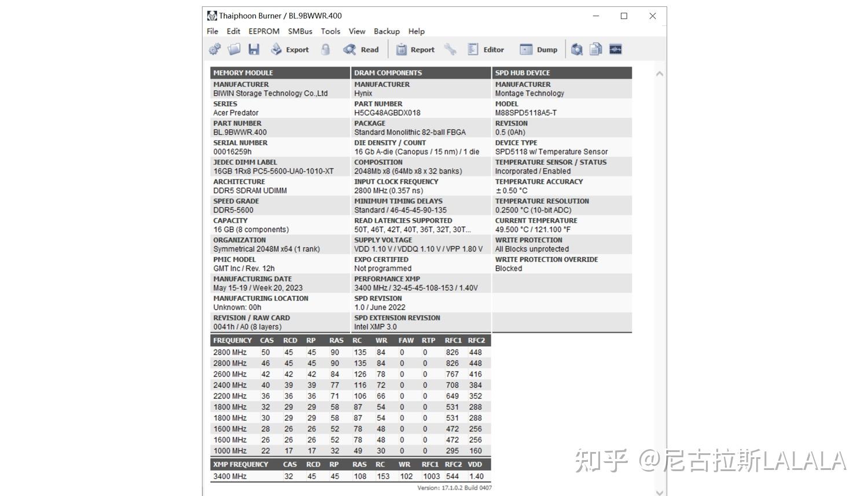This screenshot has height=496, width=868.
Task: Click package value Standard Monolithic 82-ball FBGA
Action: (410, 132)
